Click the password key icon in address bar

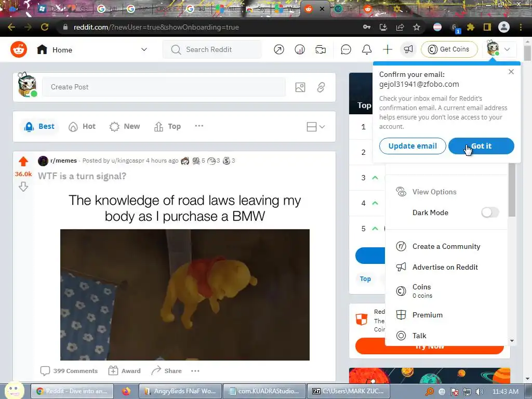pos(367,27)
